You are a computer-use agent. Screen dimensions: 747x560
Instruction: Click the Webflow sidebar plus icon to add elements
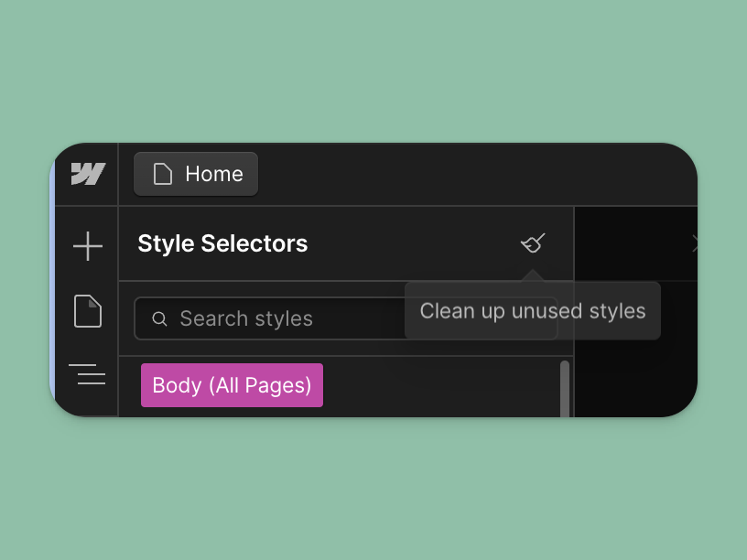click(87, 245)
